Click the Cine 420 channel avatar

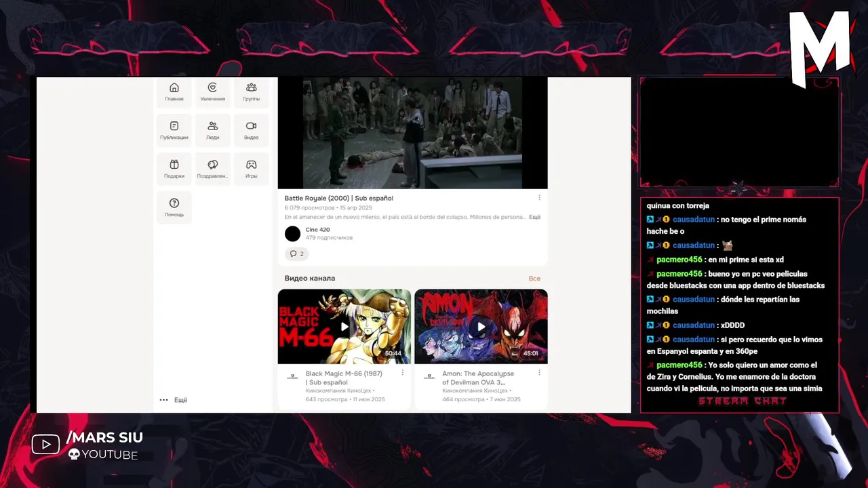[x=292, y=234]
